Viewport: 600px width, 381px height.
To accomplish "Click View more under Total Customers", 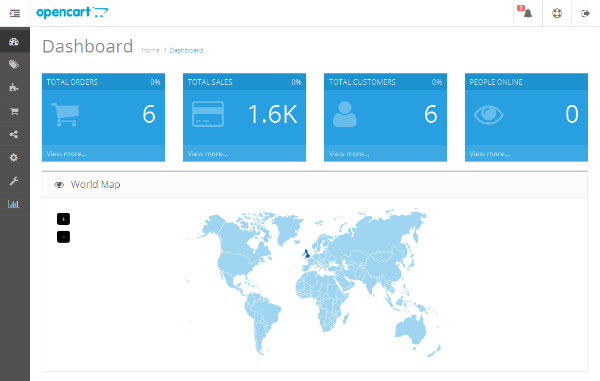I will [349, 154].
